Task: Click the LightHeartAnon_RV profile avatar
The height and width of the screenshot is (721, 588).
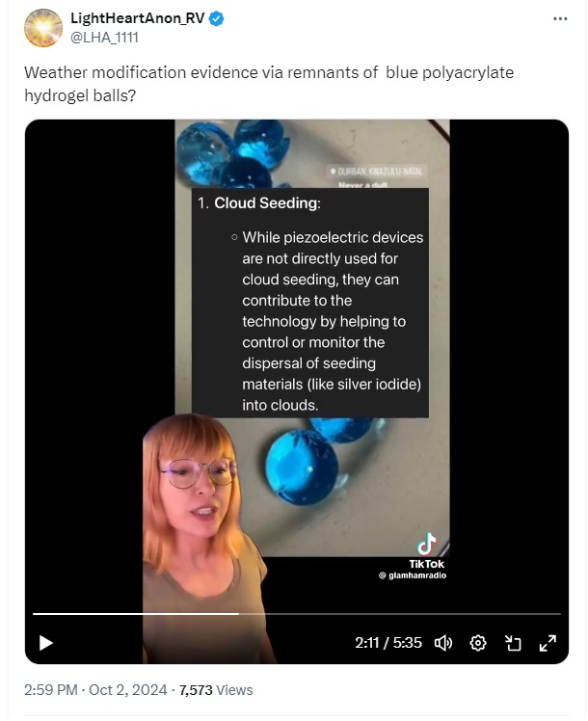Action: [x=43, y=28]
